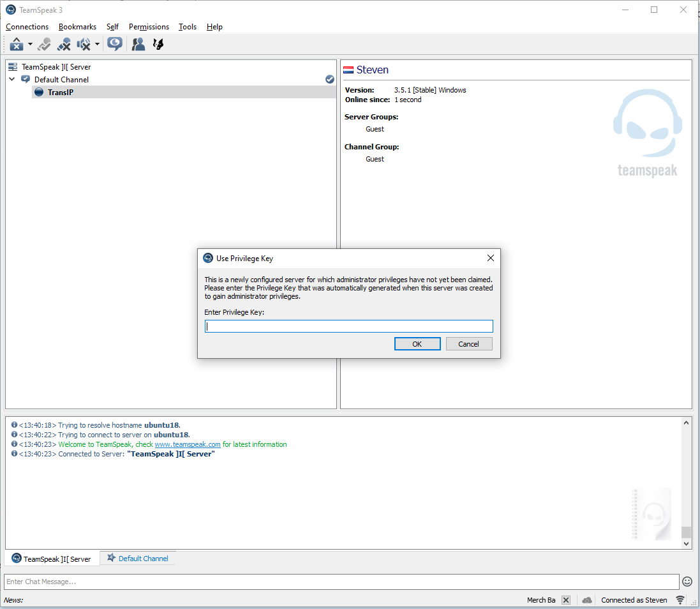Open the Self menu

[112, 27]
